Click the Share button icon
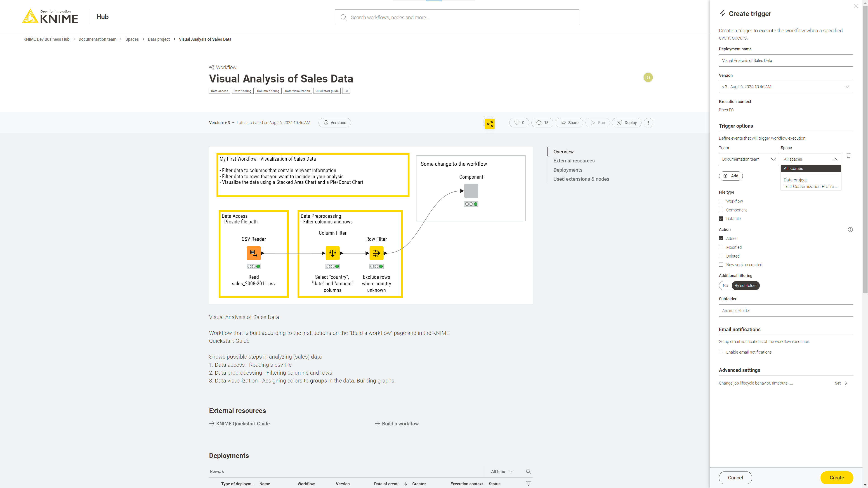Viewport: 868px width, 488px height. pyautogui.click(x=563, y=122)
